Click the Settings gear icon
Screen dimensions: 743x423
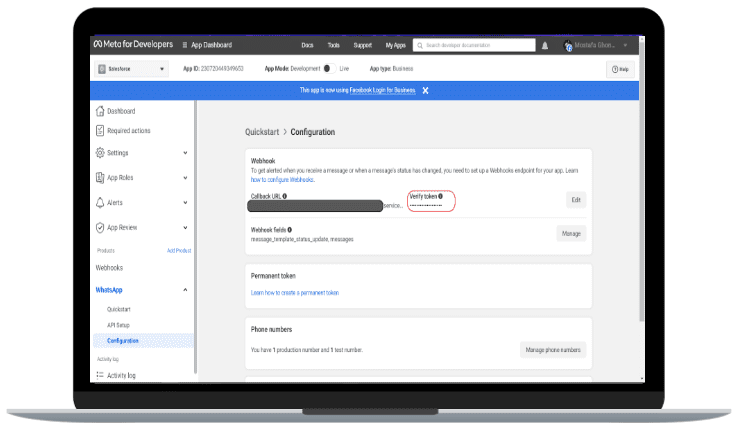click(x=100, y=153)
